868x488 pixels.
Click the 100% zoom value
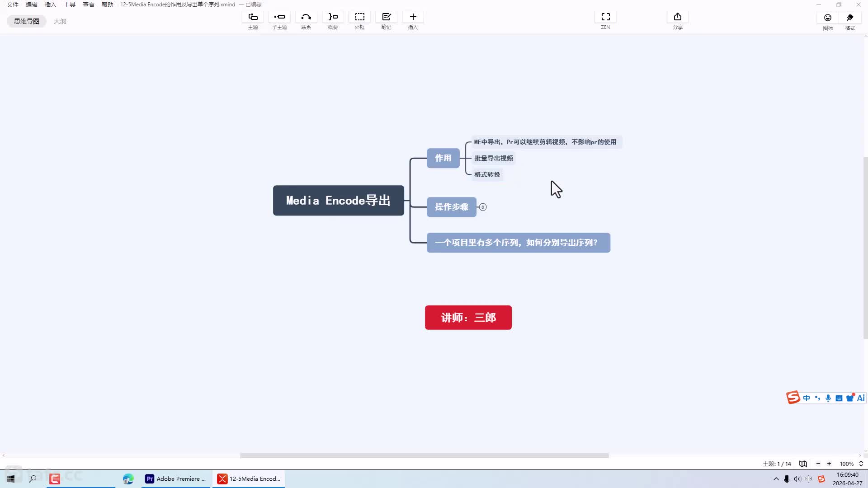[846, 464]
